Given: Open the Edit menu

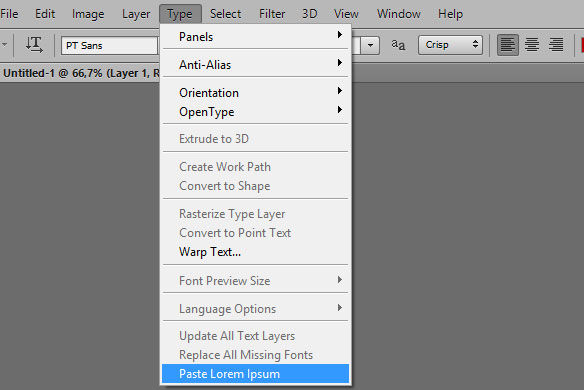Looking at the screenshot, I should tap(45, 14).
